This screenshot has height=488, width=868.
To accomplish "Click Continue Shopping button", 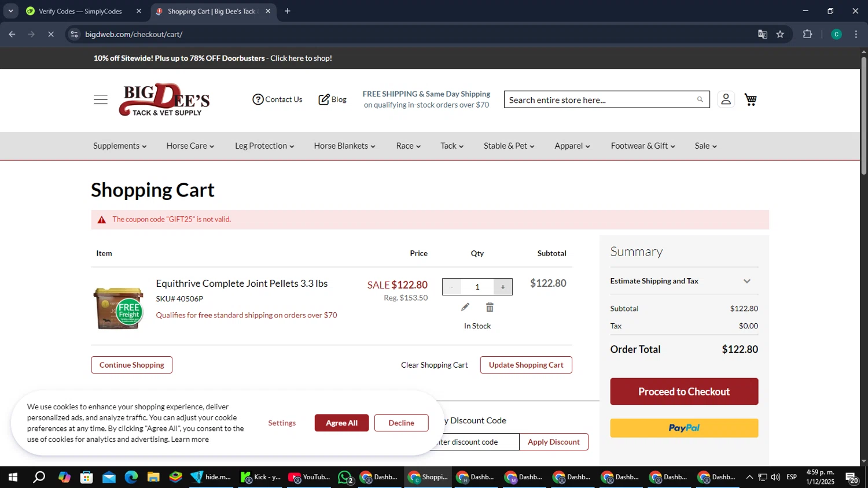I will 132,365.
